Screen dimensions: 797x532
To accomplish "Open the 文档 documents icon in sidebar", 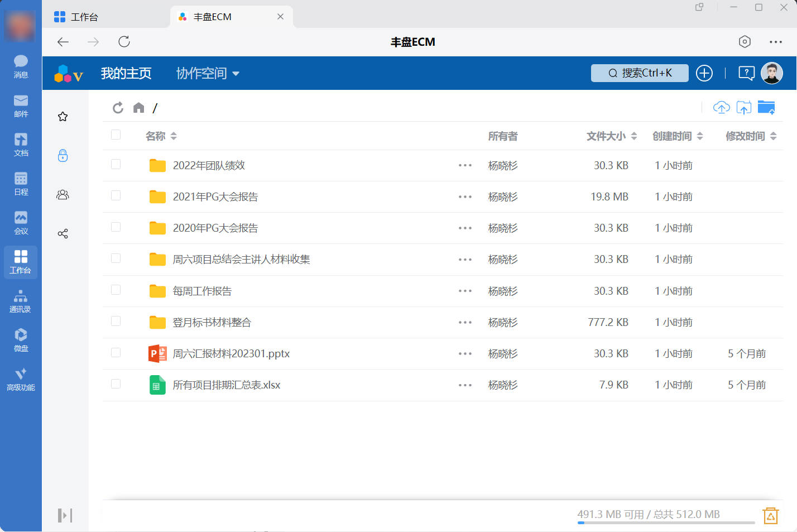I will tap(21, 145).
